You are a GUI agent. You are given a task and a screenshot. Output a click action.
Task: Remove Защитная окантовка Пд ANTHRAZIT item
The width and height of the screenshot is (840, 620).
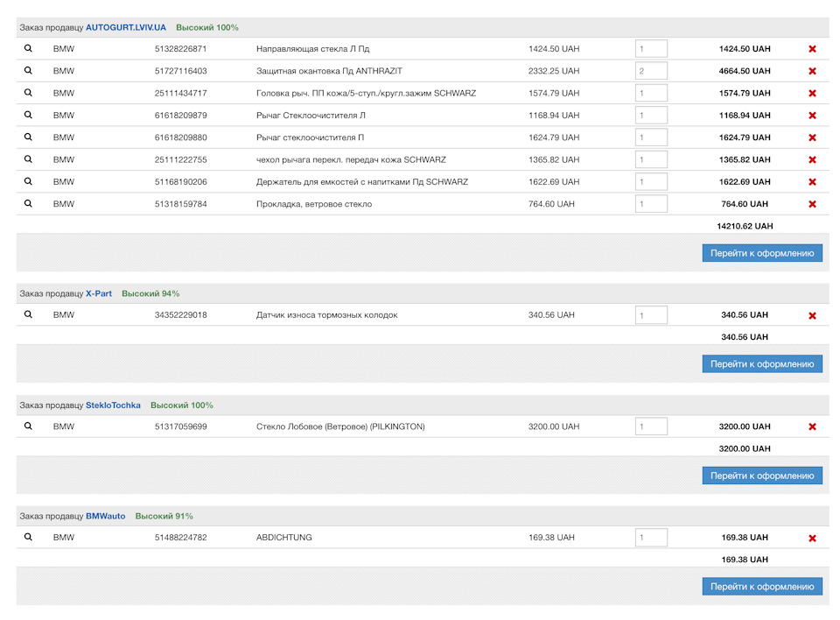tap(812, 72)
